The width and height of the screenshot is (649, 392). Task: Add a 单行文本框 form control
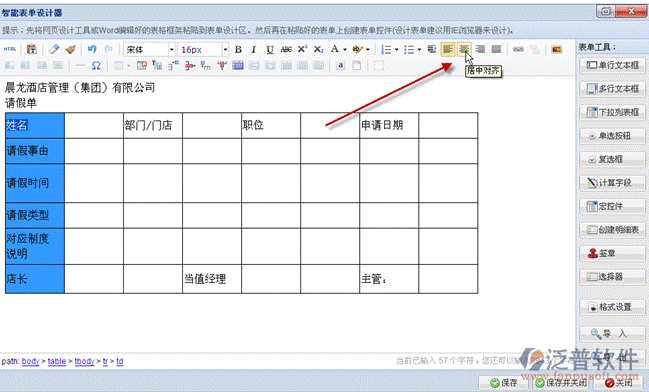[612, 65]
